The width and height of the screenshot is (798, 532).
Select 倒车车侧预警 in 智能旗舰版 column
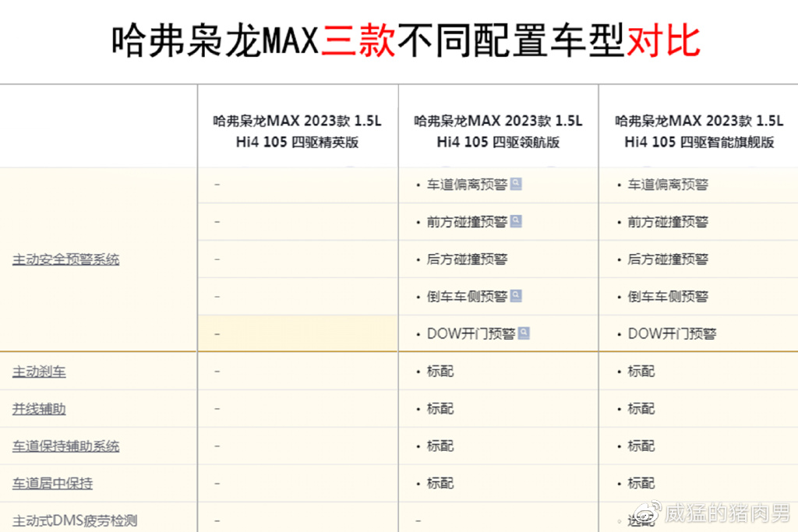tap(668, 297)
